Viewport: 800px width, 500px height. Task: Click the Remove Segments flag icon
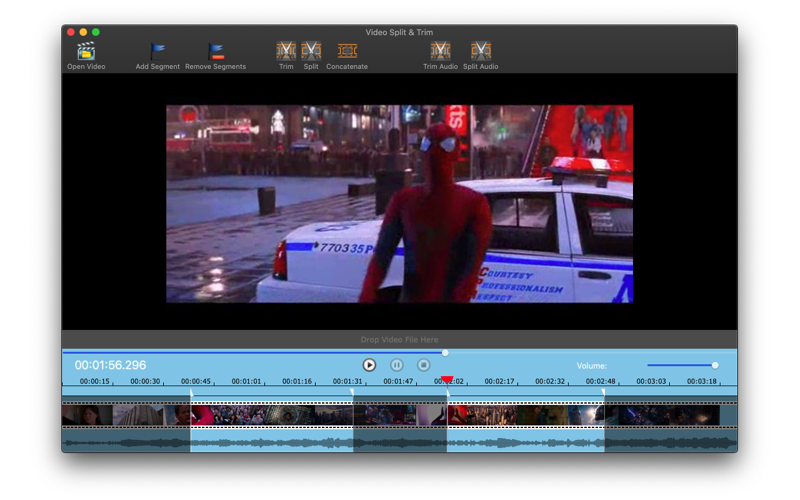point(215,52)
